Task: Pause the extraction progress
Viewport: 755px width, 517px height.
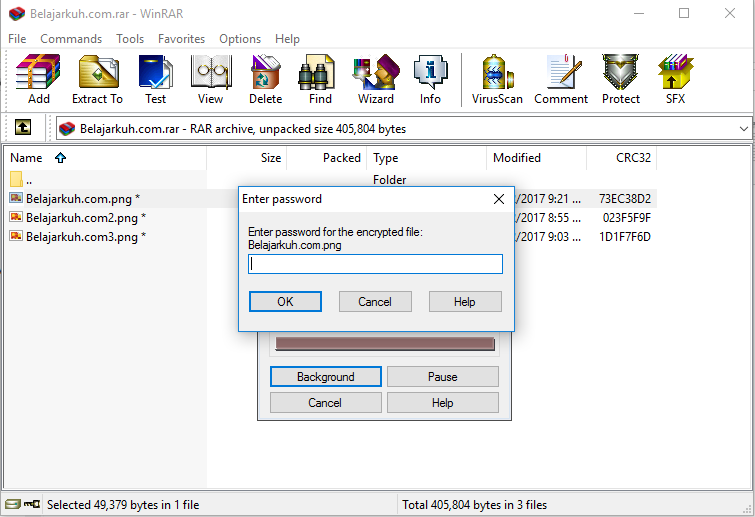Action: (443, 376)
